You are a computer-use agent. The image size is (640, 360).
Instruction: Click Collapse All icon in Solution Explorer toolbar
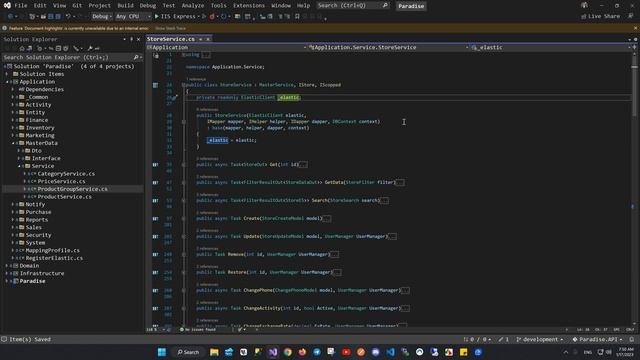coord(58,49)
